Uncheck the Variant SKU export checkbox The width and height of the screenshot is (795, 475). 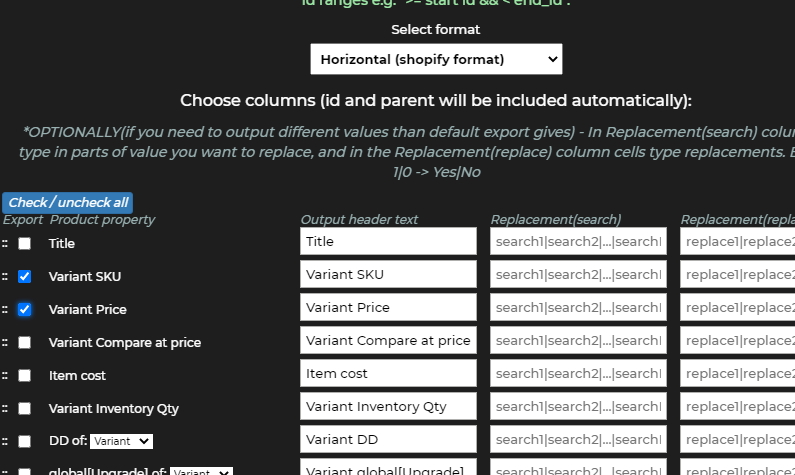pos(25,276)
